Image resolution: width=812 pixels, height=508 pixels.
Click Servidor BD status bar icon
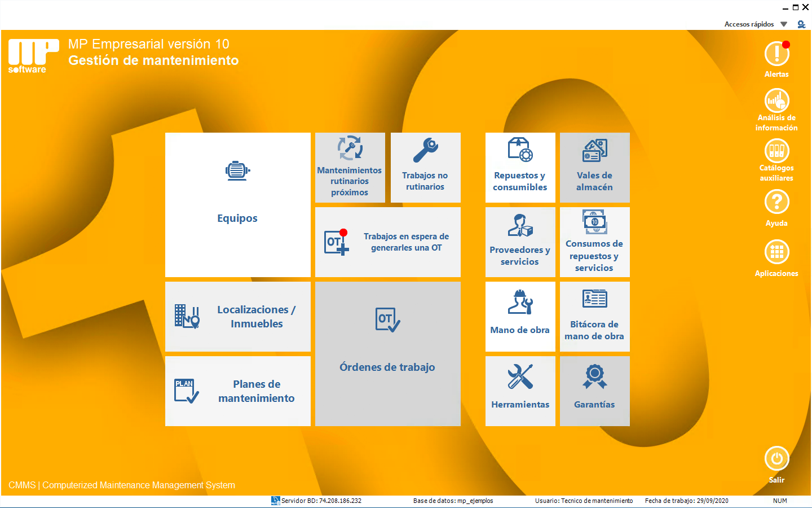pyautogui.click(x=275, y=501)
